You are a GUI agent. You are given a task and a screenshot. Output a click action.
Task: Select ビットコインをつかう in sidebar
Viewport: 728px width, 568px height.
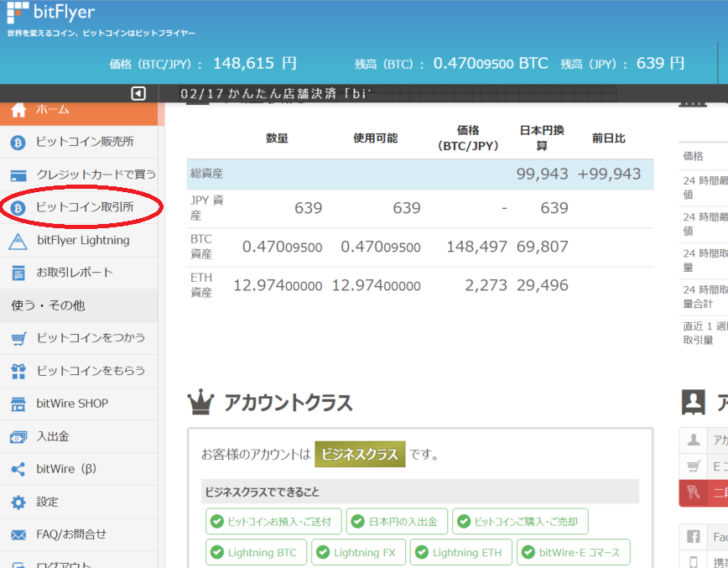click(x=79, y=338)
